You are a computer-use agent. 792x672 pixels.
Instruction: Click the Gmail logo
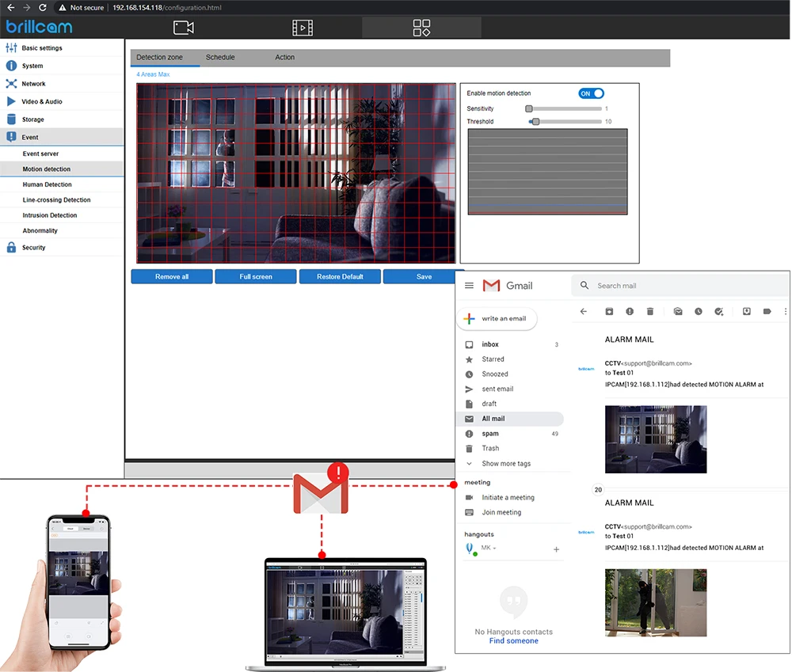click(x=508, y=286)
